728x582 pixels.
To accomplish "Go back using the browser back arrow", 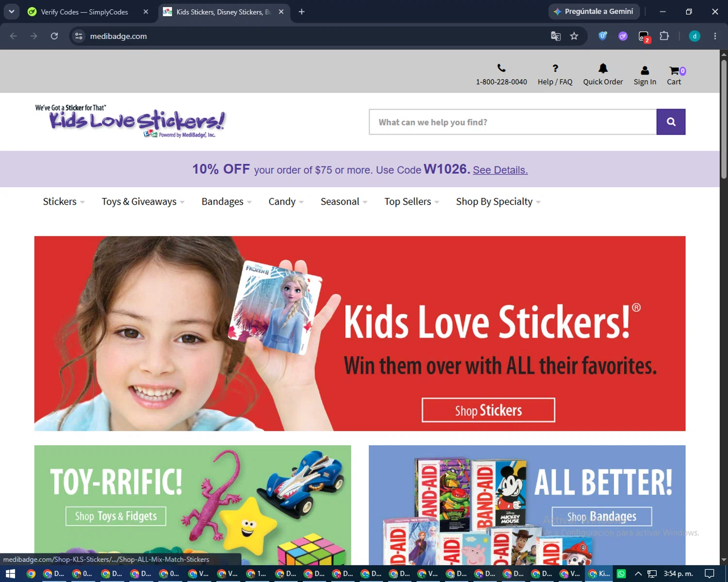I will point(14,36).
